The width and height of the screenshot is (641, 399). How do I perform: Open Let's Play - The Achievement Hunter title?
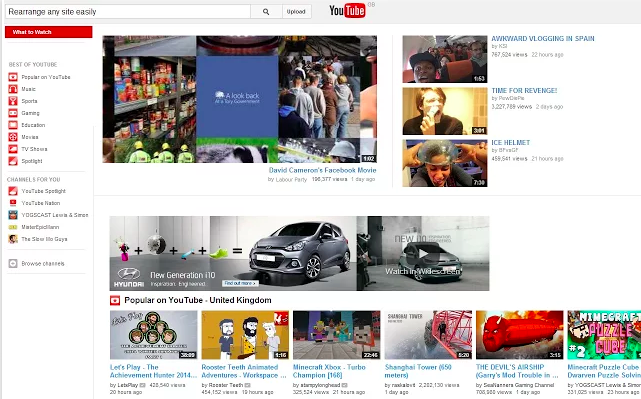pyautogui.click(x=153, y=371)
